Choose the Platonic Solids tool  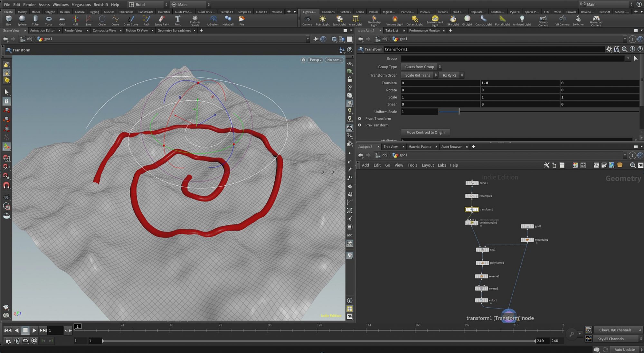195,21
